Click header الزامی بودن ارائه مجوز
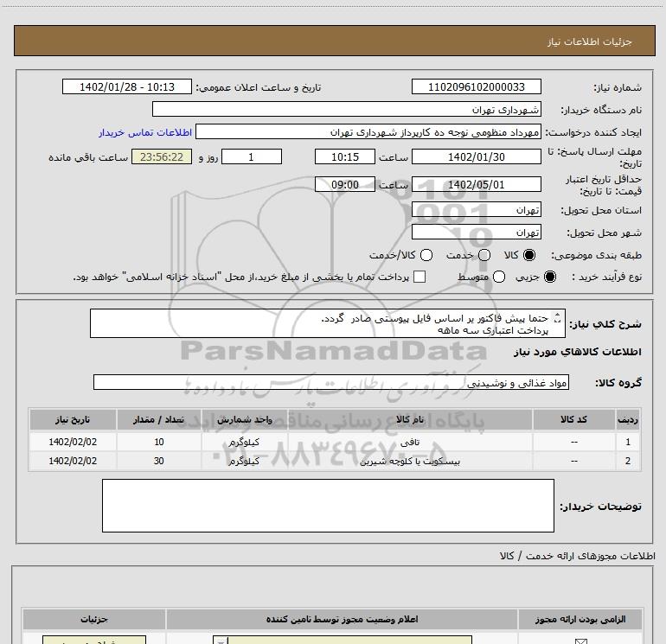666x644 pixels. pos(580,620)
